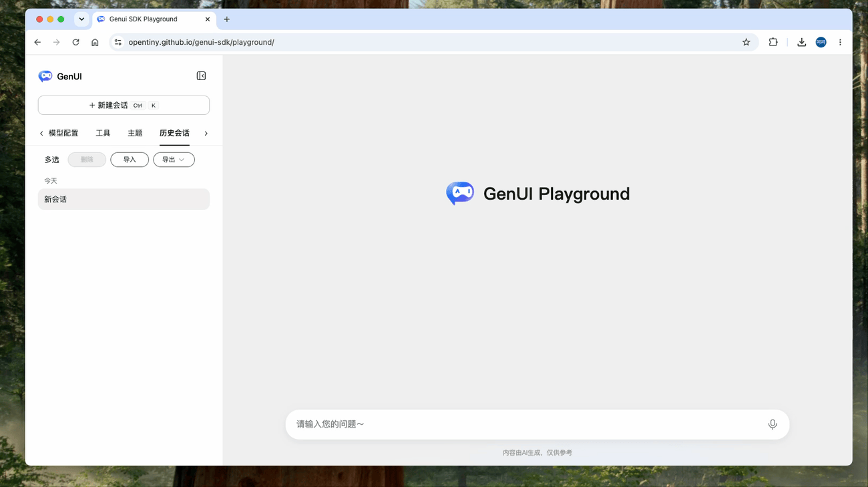Screen dimensions: 868x487
Task: Switch to the 主题 tab
Action: pyautogui.click(x=135, y=133)
